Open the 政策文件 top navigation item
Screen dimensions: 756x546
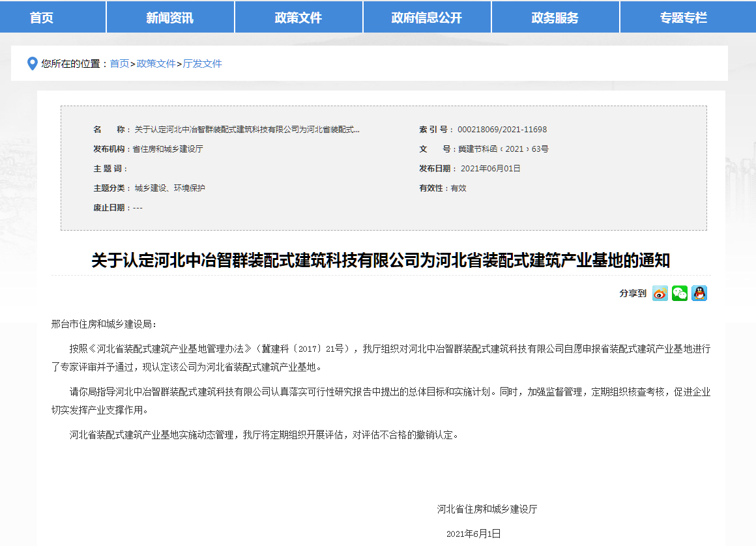coord(298,18)
